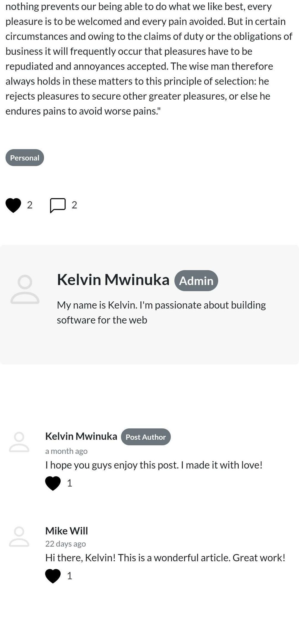Click the "22 days ago" comment timestamp
The image size is (299, 644).
pyautogui.click(x=65, y=544)
